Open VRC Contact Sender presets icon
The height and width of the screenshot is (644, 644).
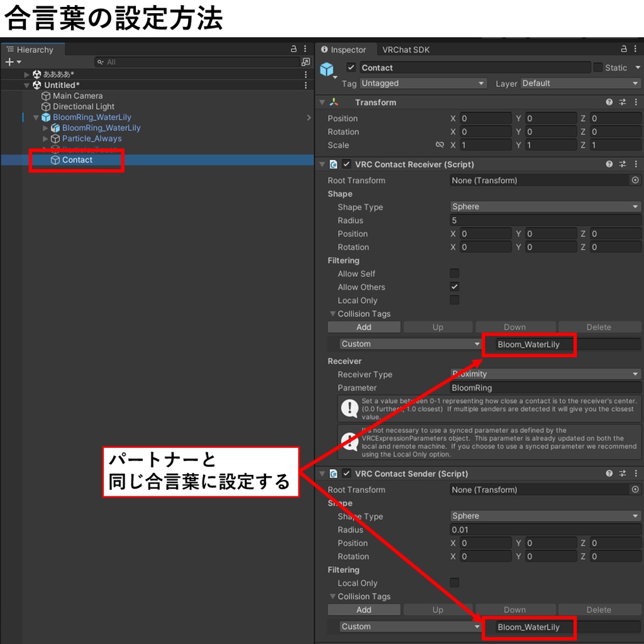[x=623, y=474]
